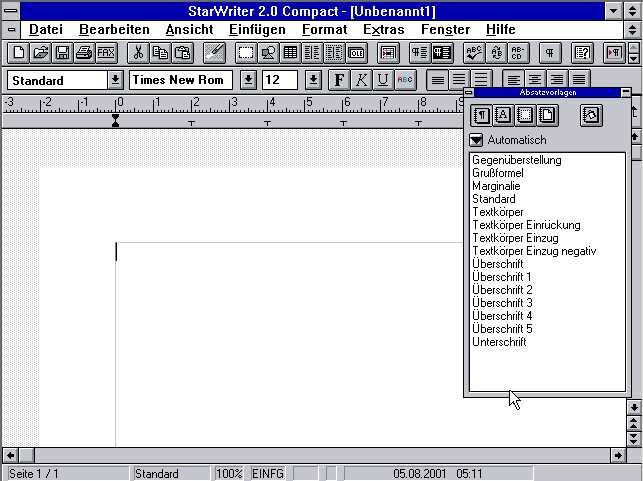The image size is (643, 481).
Task: Open the Standard paragraph style dropdown
Action: (116, 80)
